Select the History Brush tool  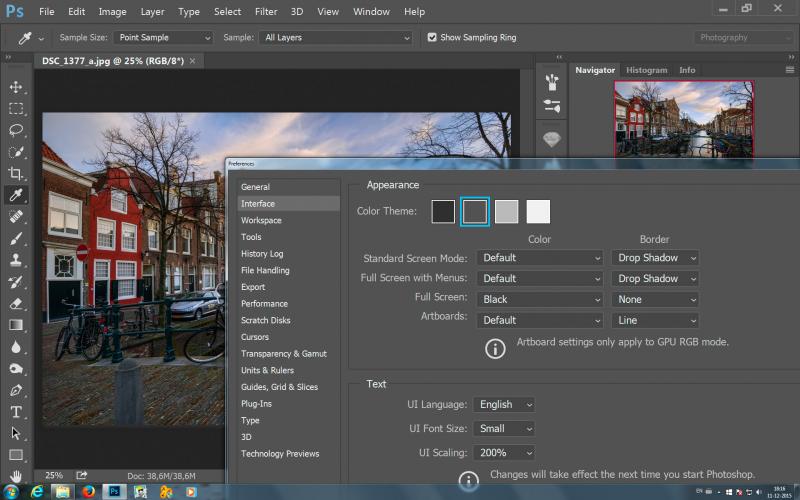pos(16,282)
